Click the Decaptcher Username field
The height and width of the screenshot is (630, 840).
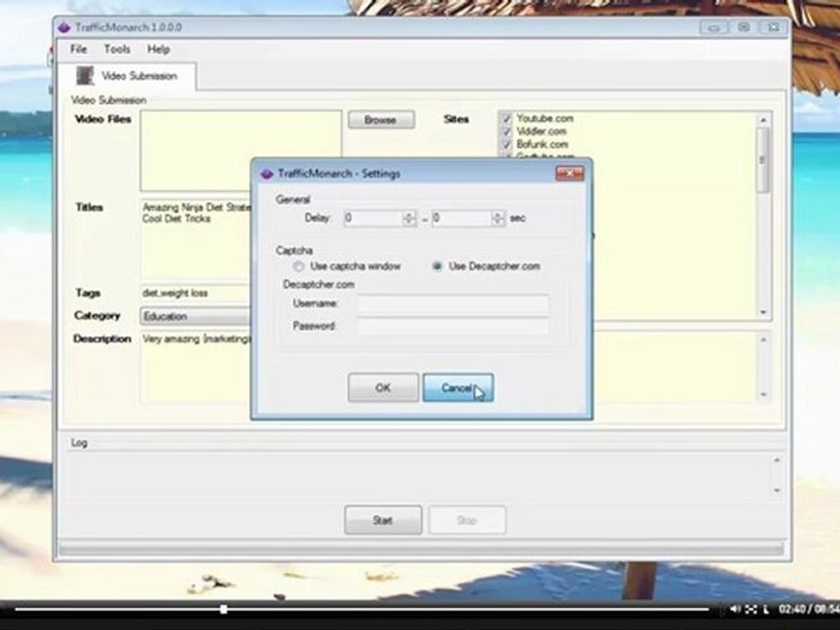pos(452,304)
